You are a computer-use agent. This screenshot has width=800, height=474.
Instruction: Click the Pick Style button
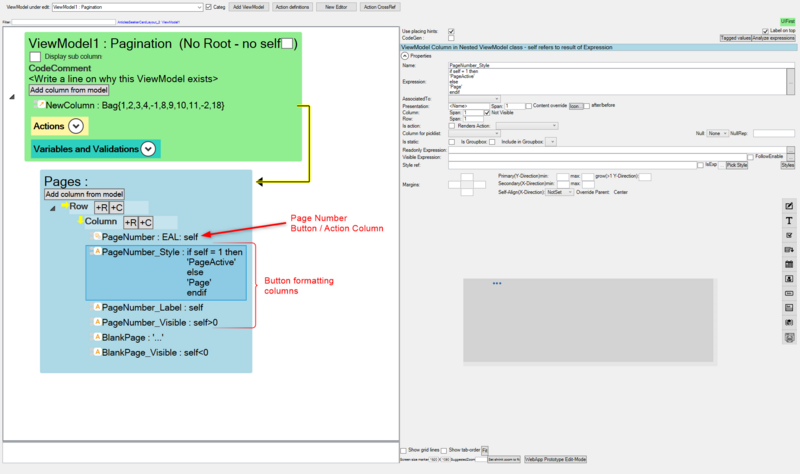click(x=737, y=165)
